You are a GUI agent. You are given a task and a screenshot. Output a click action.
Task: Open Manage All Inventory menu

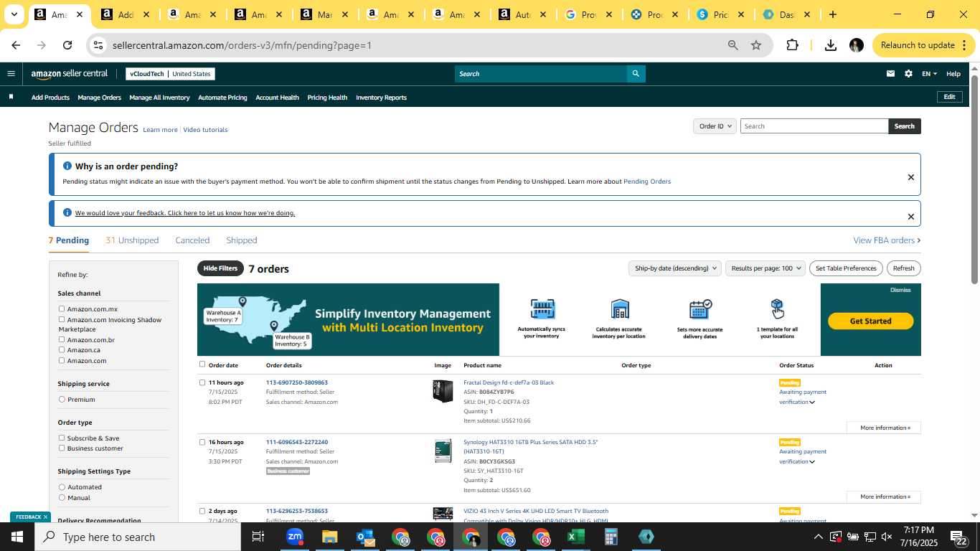(159, 98)
